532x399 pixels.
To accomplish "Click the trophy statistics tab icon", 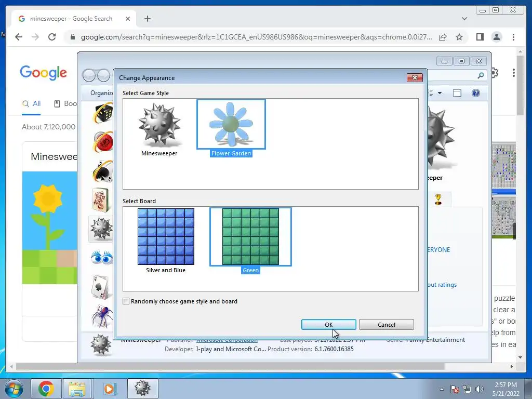I will coord(438,199).
